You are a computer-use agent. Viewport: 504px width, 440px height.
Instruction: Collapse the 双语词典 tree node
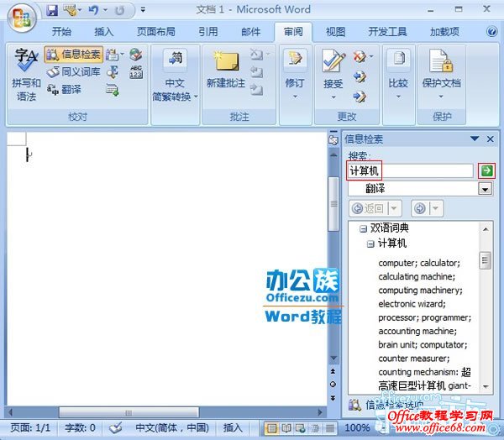tap(363, 229)
